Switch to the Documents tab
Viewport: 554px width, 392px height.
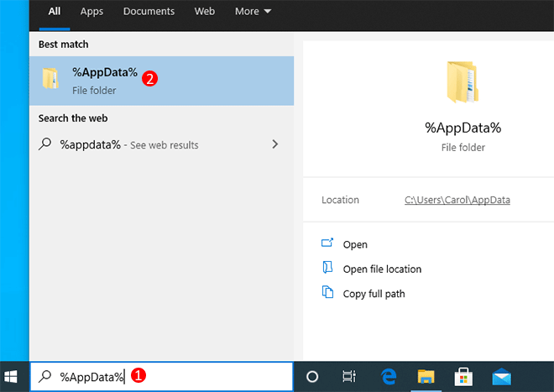(x=149, y=11)
